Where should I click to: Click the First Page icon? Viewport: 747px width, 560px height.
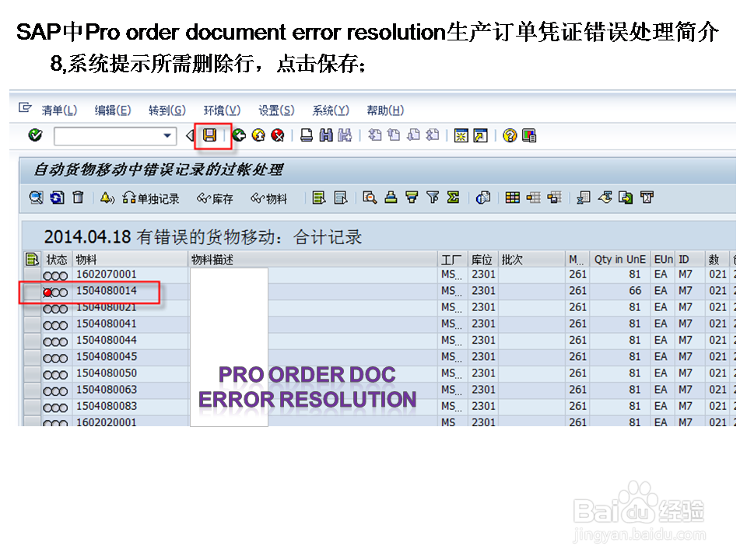point(375,135)
